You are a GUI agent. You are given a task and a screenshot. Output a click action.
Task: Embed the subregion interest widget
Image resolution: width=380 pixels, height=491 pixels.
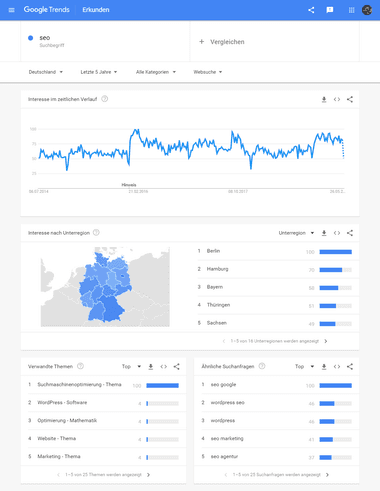coord(337,233)
